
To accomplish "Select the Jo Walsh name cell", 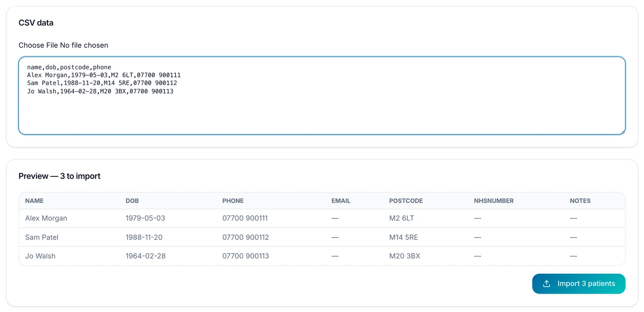I will 40,256.
